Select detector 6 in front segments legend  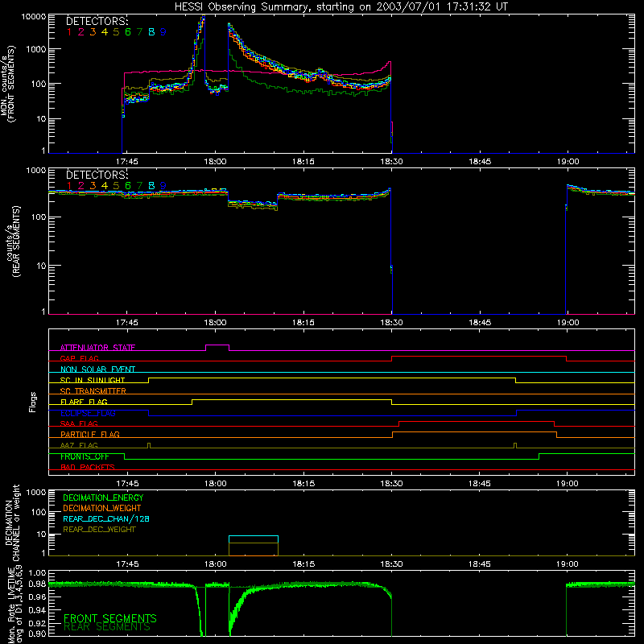128,32
